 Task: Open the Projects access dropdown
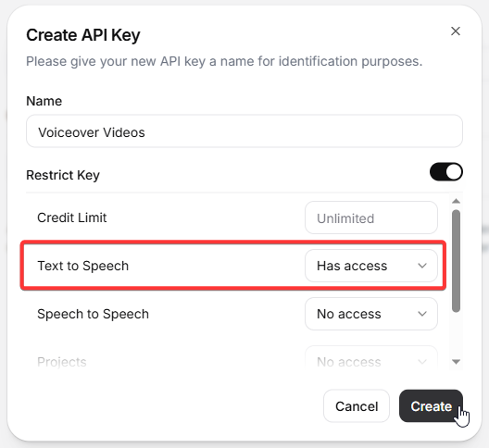[371, 358]
